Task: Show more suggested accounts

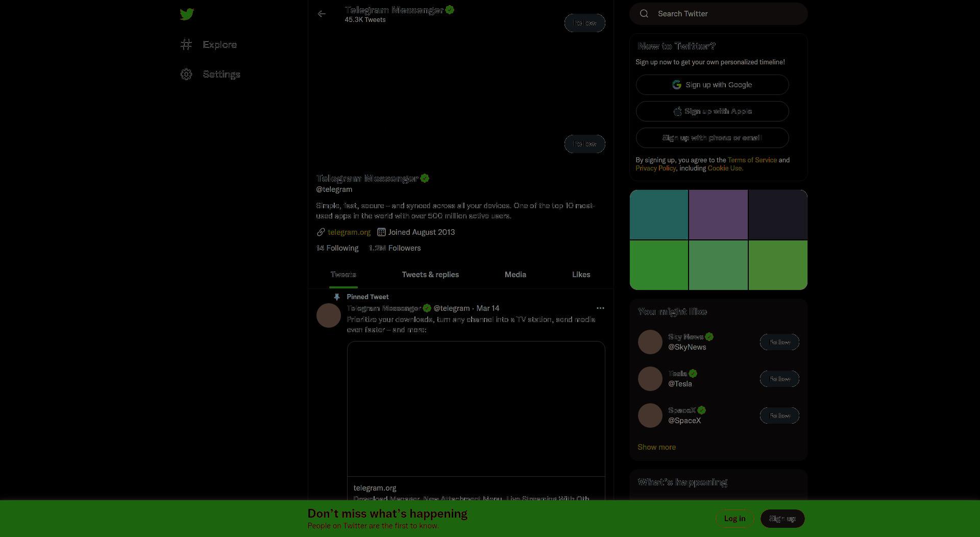Action: [x=656, y=447]
